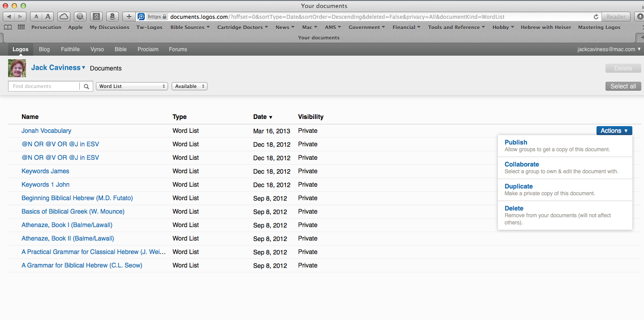Open News bookmarks folder
Image resolution: width=644 pixels, height=320 pixels.
285,27
